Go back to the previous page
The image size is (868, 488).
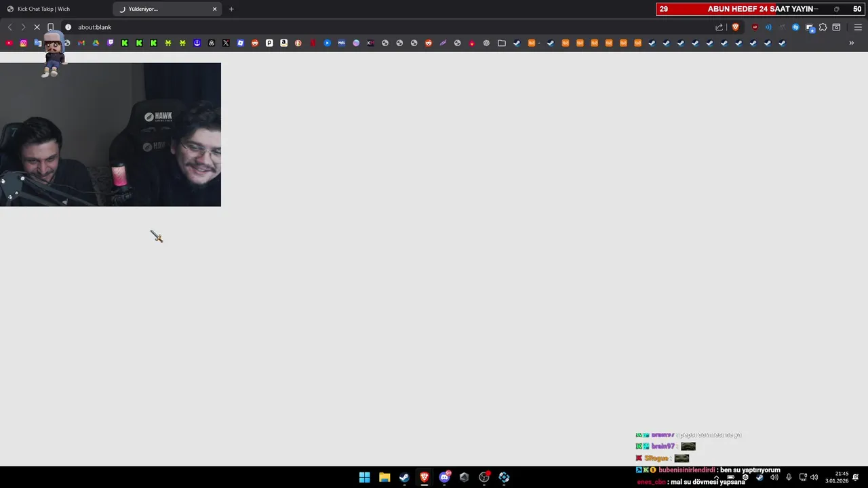point(9,27)
